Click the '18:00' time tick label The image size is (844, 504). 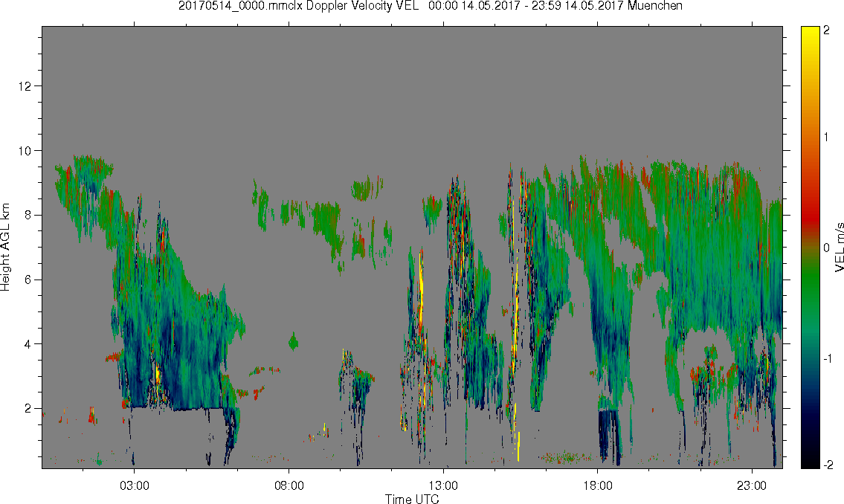pos(598,485)
